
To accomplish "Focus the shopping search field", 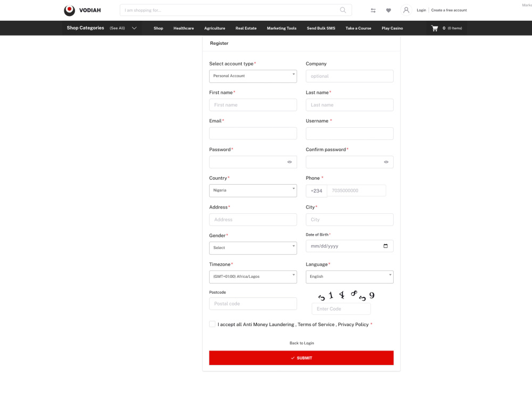I will click(x=236, y=10).
